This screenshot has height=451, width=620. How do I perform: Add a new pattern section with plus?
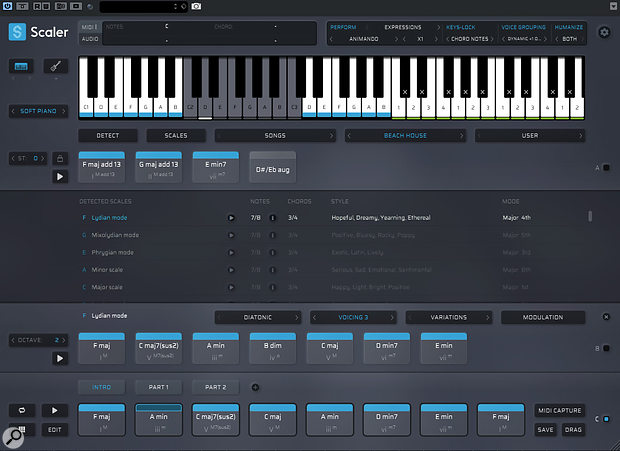254,387
